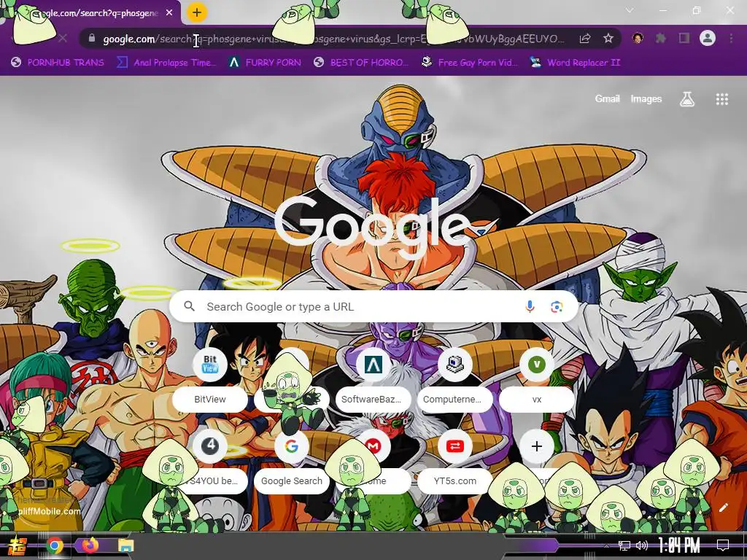Open Gmail link
Viewport: 747px width, 560px height.
(607, 98)
